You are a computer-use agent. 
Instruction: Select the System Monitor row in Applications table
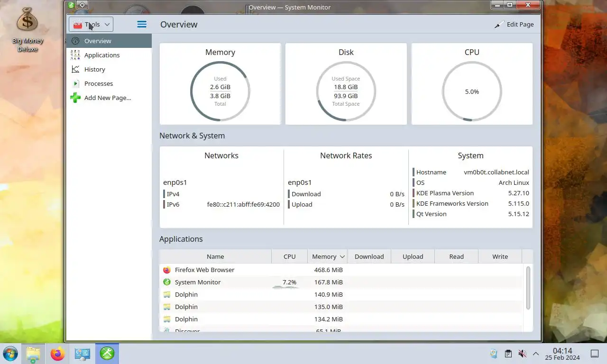pos(342,282)
